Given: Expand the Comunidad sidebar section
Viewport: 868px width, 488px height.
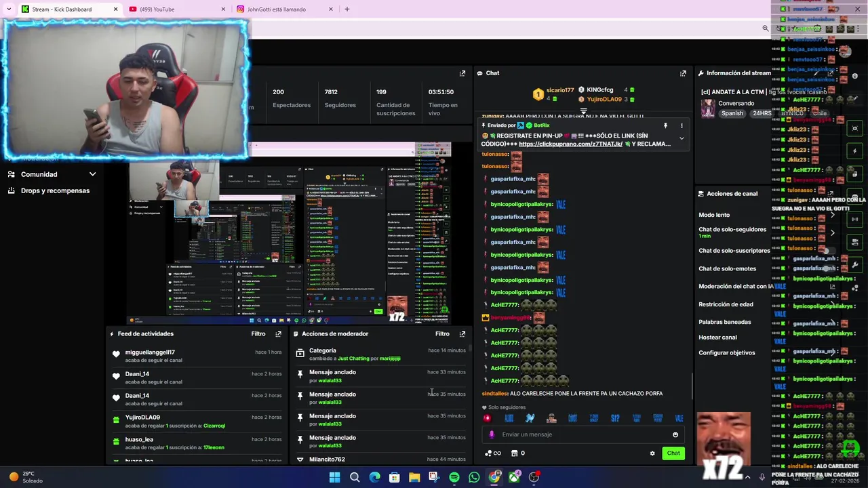Looking at the screenshot, I should tap(52, 174).
